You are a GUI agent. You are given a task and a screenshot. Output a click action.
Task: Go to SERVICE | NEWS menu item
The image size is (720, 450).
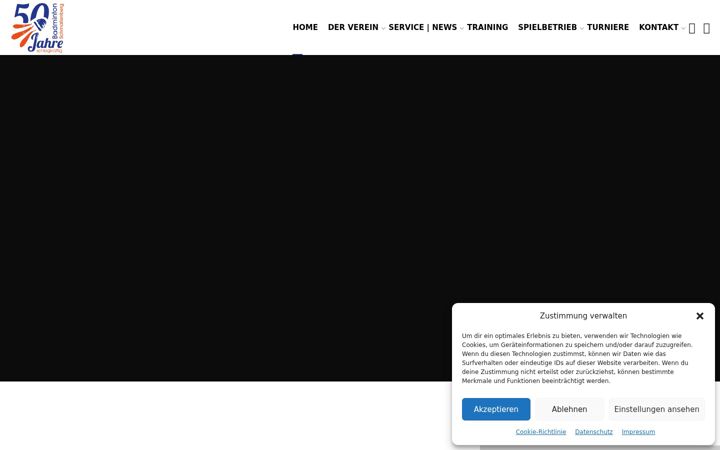pyautogui.click(x=422, y=27)
